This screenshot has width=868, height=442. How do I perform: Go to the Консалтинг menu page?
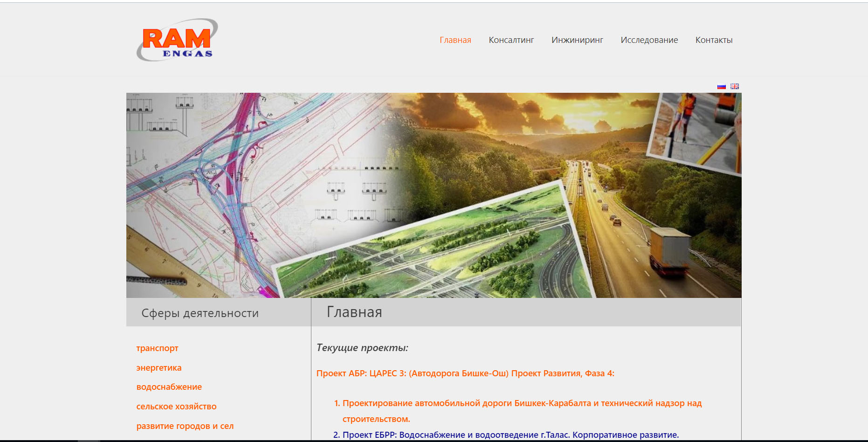tap(511, 40)
